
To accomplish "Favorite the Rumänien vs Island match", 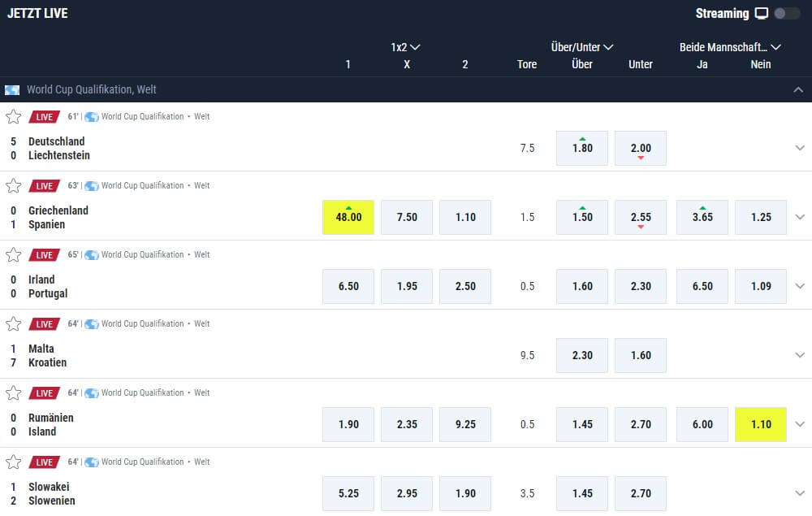I will coord(13,393).
